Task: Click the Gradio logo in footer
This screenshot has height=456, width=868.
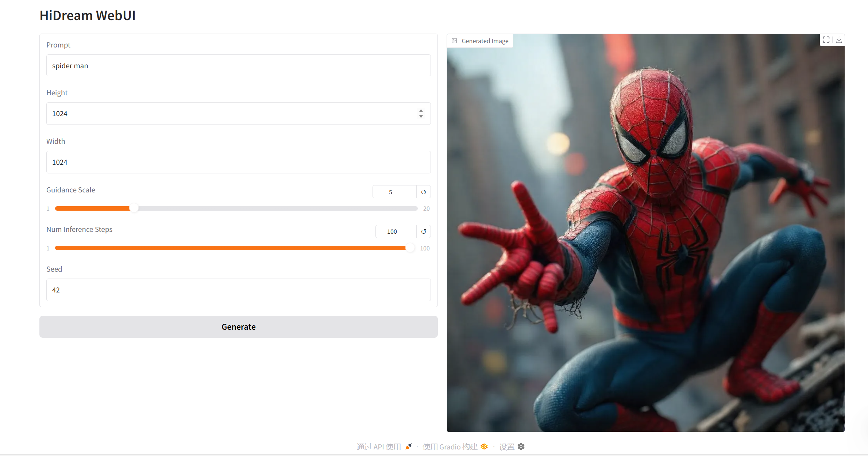Action: pyautogui.click(x=484, y=447)
